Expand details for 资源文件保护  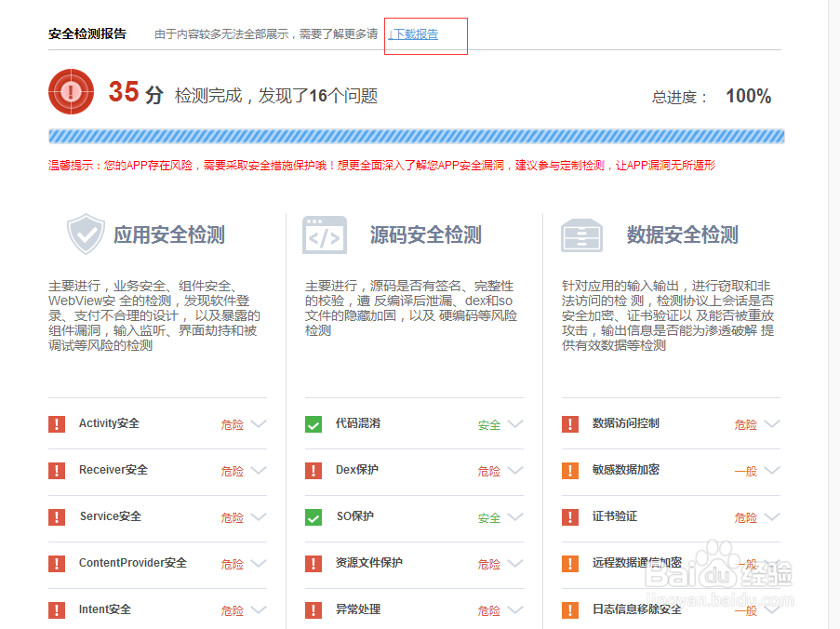(517, 564)
